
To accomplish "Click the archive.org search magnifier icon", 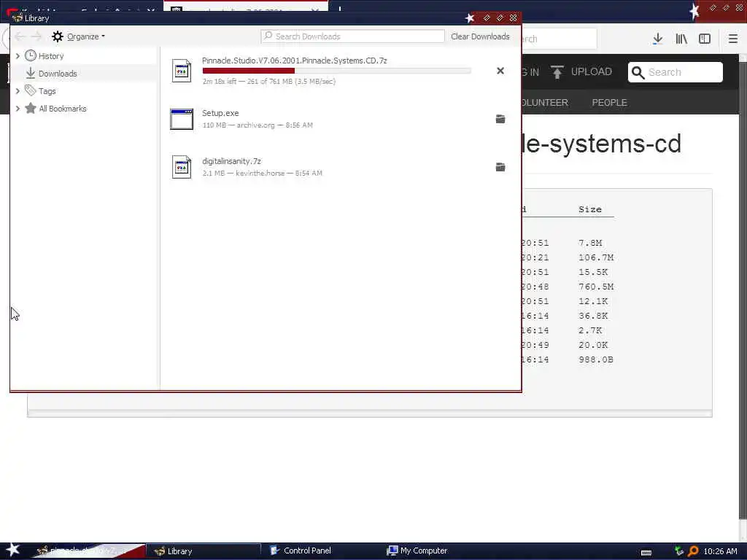I will pos(638,72).
